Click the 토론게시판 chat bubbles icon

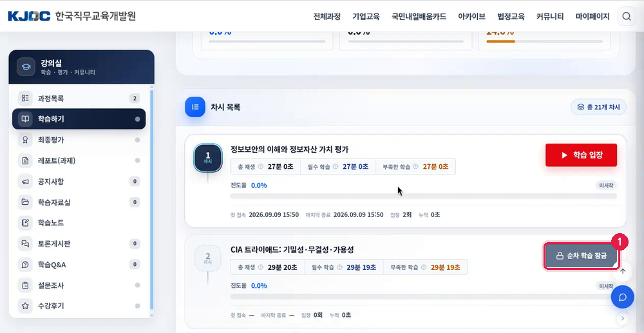point(25,244)
